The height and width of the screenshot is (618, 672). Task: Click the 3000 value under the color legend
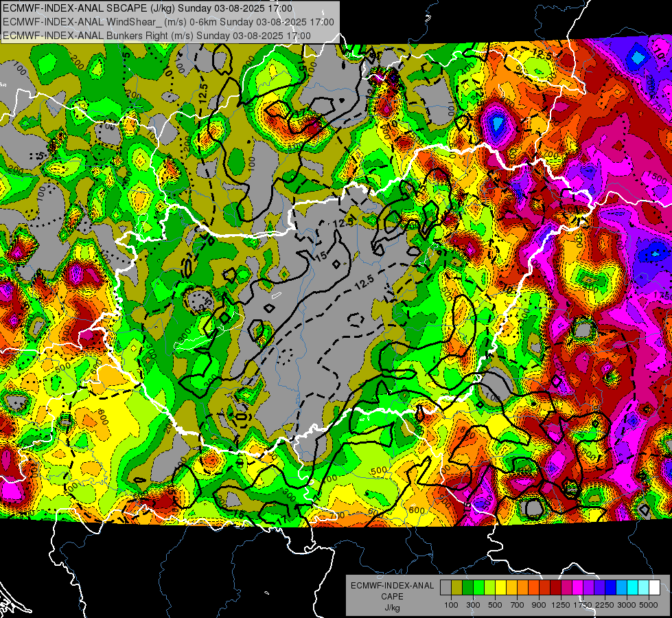(x=627, y=605)
